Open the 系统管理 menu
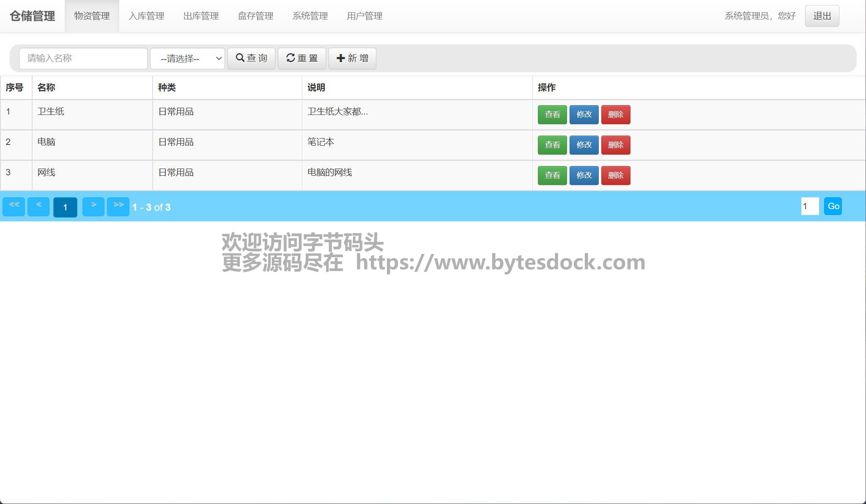This screenshot has width=866, height=504. coord(310,16)
